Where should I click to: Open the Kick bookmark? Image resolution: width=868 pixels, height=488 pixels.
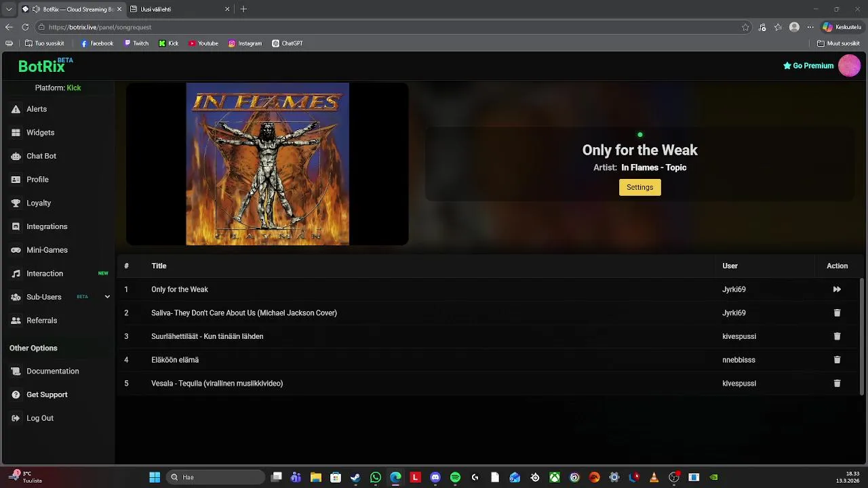coord(169,43)
